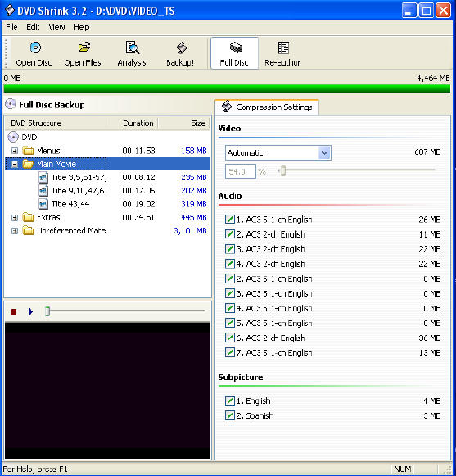Open the Automatic video compression dropdown
The height and width of the screenshot is (476, 456).
tap(324, 152)
